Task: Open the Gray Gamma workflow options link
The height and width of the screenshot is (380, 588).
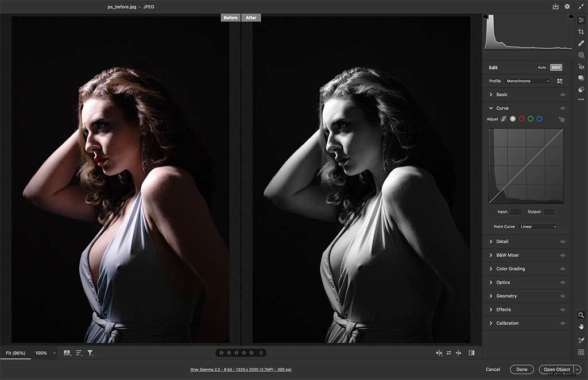Action: (241, 370)
